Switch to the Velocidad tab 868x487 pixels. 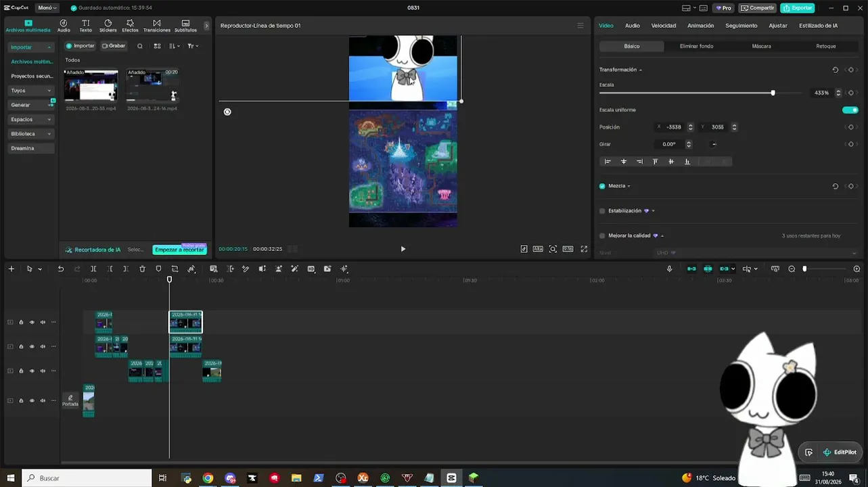tap(664, 26)
